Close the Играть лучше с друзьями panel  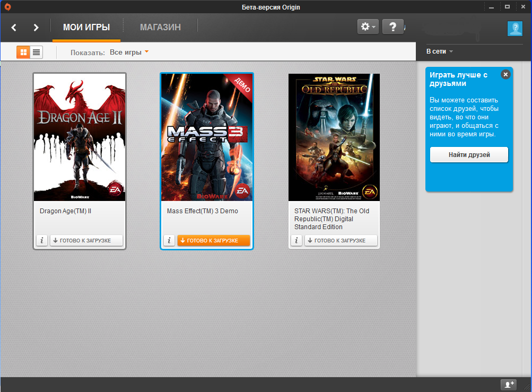point(505,74)
